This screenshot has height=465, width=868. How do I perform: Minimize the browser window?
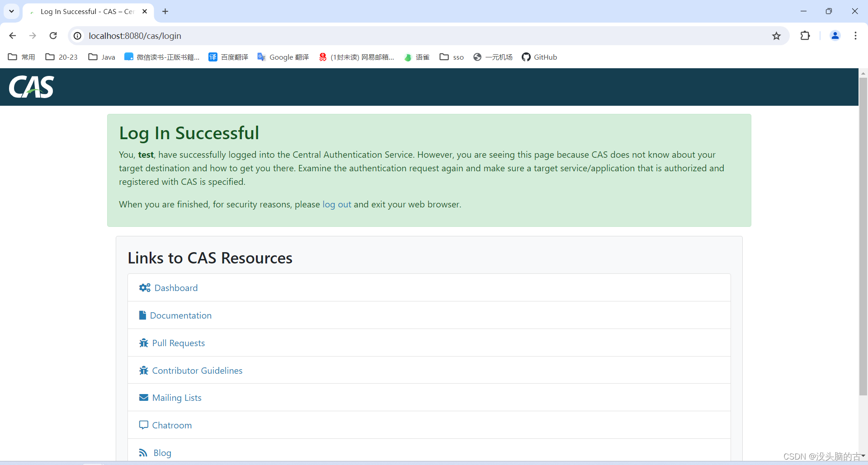tap(803, 11)
